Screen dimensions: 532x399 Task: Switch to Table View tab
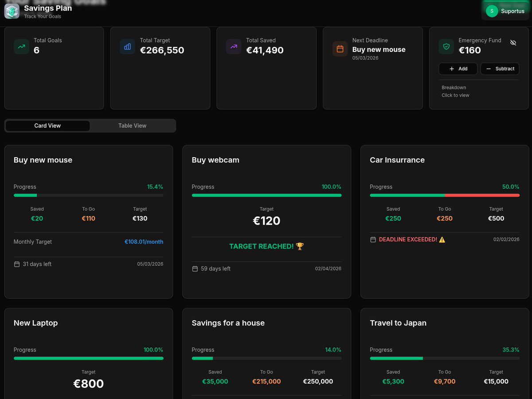[132, 126]
